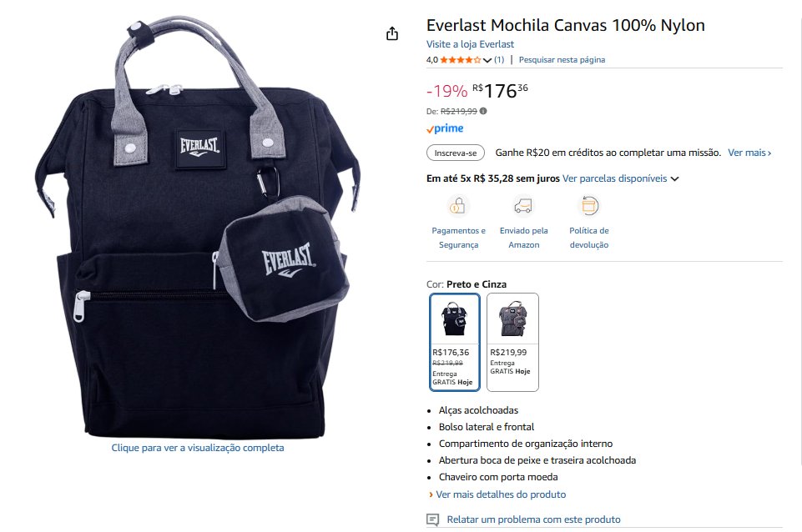Open the Pagamentos e Segurança lock icon
Screen dimensions: 802x532
tap(458, 205)
